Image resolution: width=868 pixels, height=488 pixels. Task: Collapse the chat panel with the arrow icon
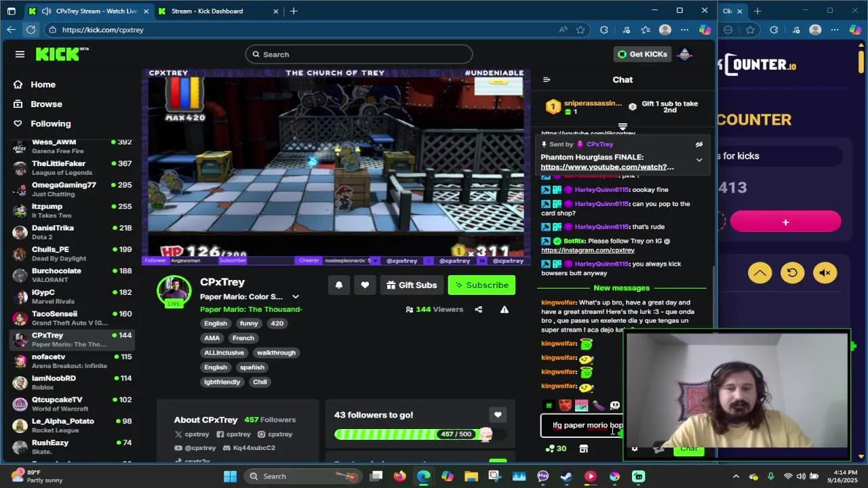(547, 80)
